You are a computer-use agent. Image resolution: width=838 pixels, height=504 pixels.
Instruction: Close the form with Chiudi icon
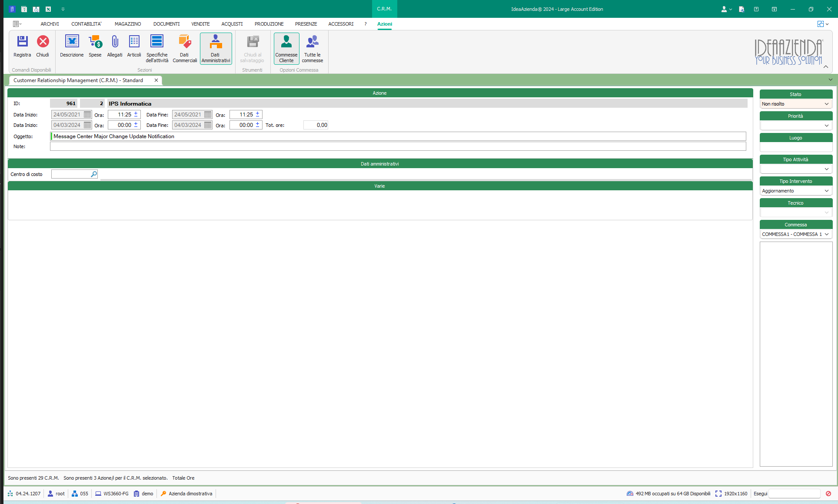pos(43,46)
